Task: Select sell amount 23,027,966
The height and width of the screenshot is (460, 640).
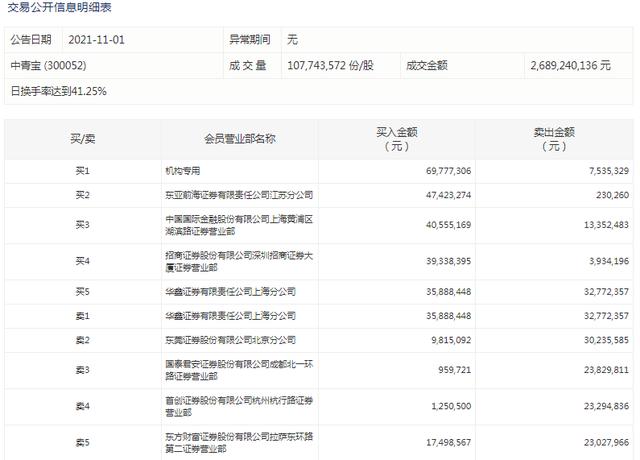Action: [x=606, y=442]
